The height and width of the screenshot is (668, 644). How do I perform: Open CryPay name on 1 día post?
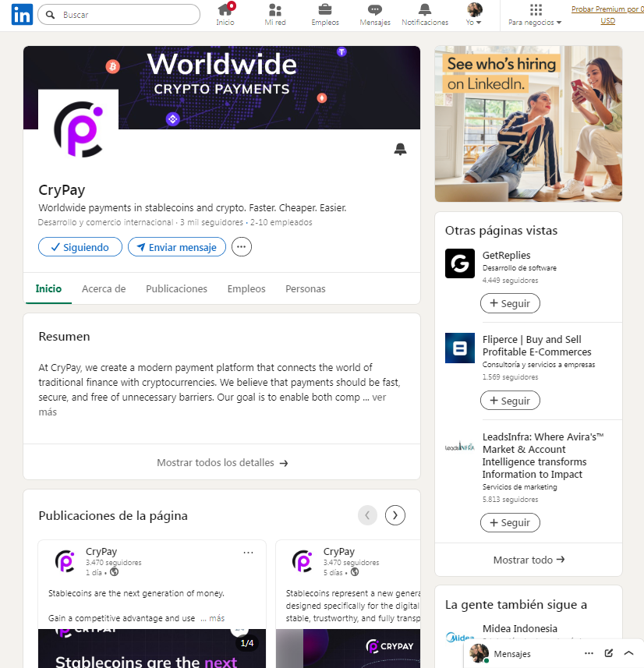(101, 552)
